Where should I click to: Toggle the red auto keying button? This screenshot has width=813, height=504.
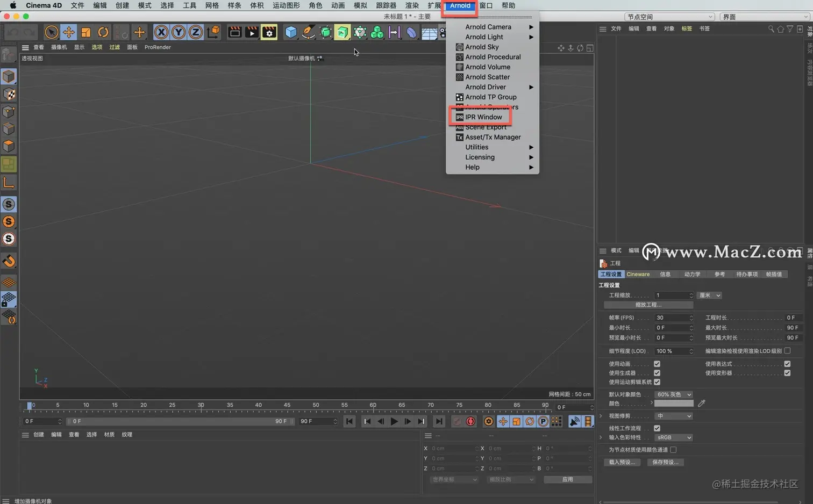coord(470,421)
